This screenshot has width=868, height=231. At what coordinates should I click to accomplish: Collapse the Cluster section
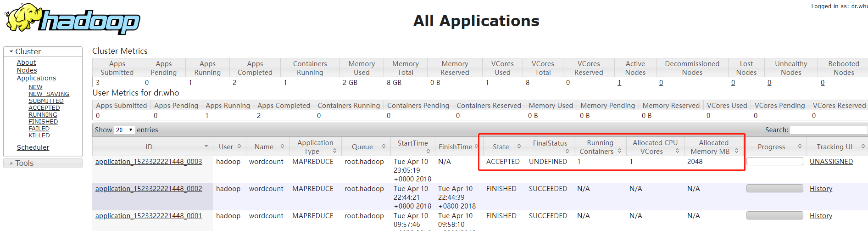click(11, 51)
